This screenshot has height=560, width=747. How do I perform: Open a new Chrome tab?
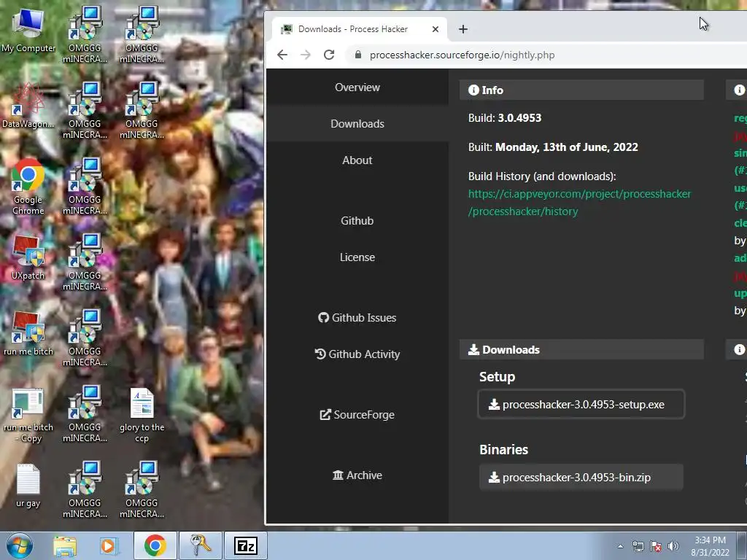[463, 29]
